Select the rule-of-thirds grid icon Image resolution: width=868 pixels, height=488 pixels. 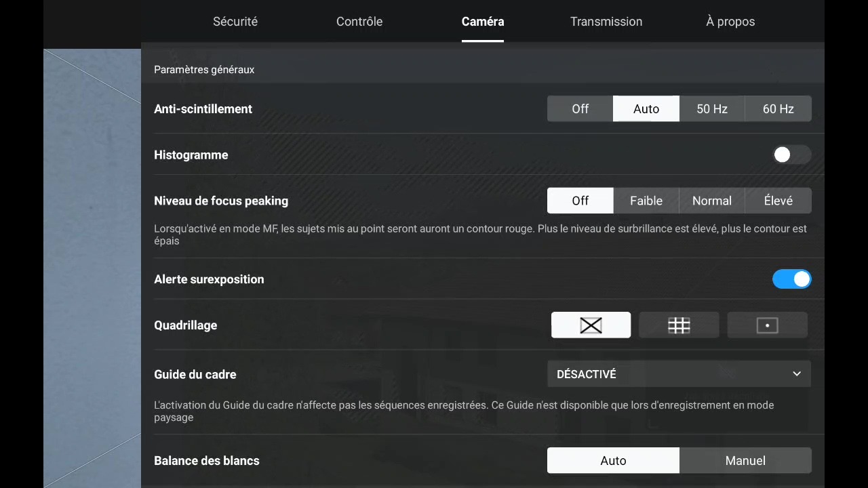click(679, 325)
